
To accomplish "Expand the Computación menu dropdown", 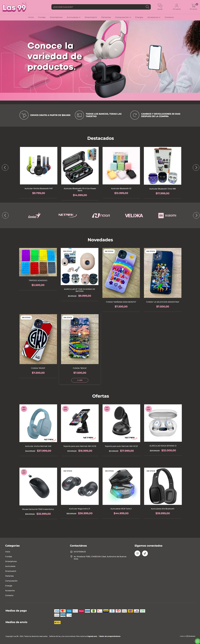I will point(123,17).
